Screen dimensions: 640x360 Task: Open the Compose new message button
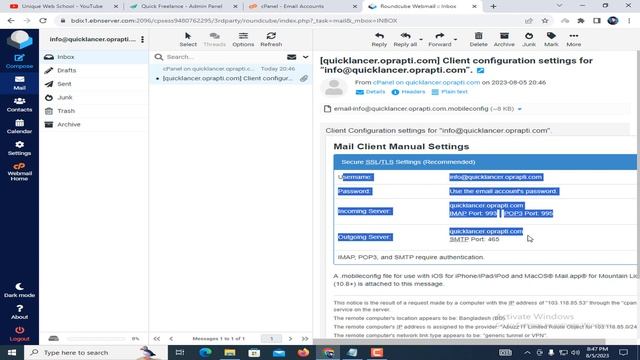19,61
